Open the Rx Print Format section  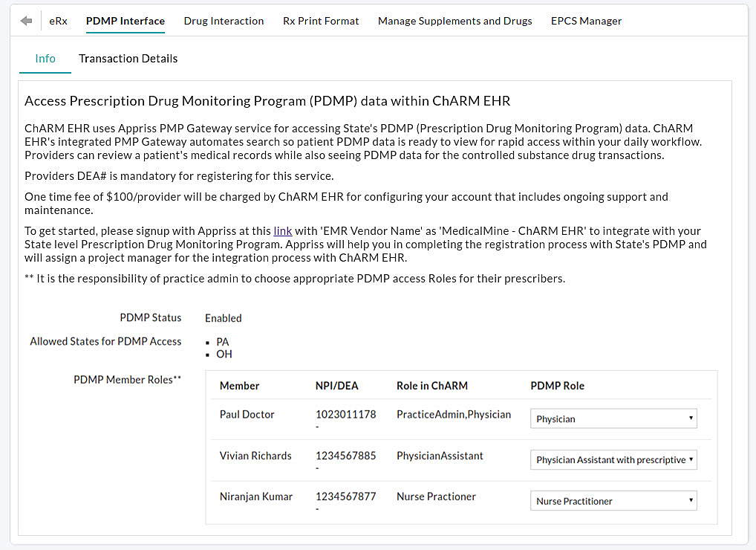pos(321,21)
